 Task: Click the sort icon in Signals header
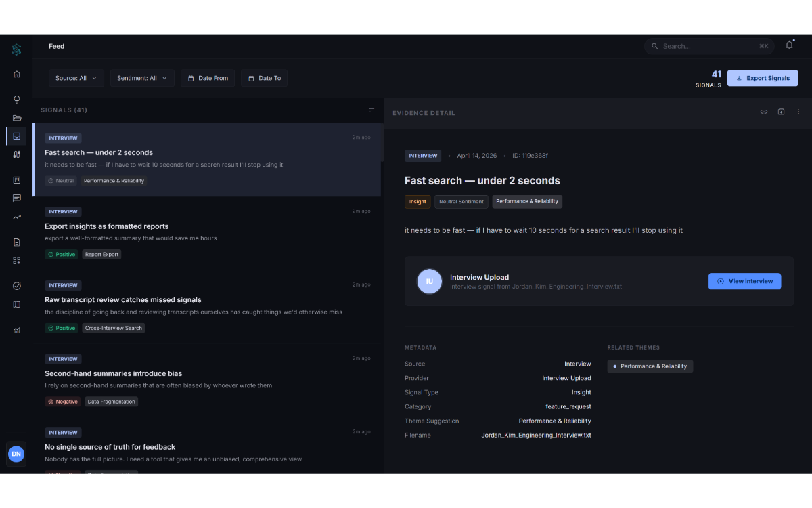pos(371,110)
